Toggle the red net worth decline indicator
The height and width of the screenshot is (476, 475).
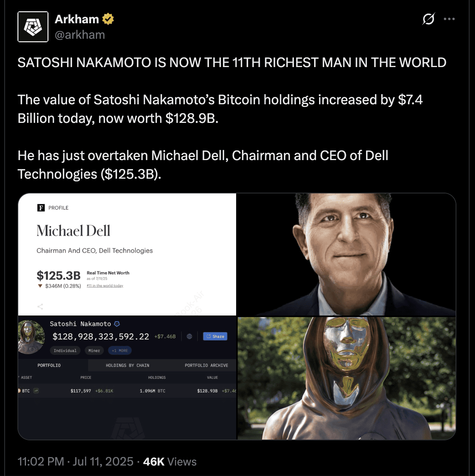40,285
